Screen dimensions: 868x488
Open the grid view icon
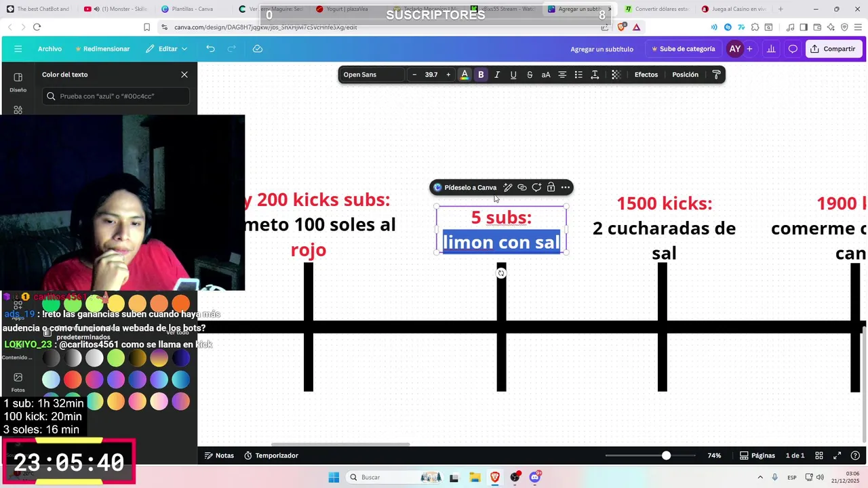click(819, 455)
